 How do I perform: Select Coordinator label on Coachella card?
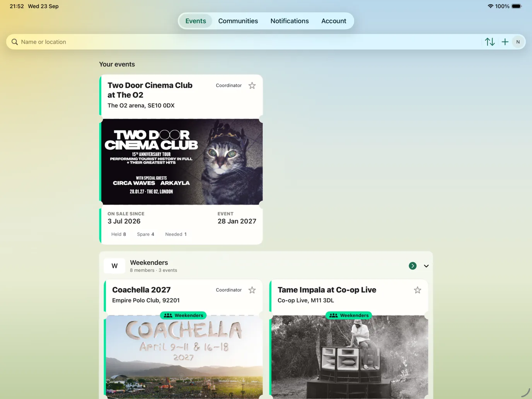(229, 290)
